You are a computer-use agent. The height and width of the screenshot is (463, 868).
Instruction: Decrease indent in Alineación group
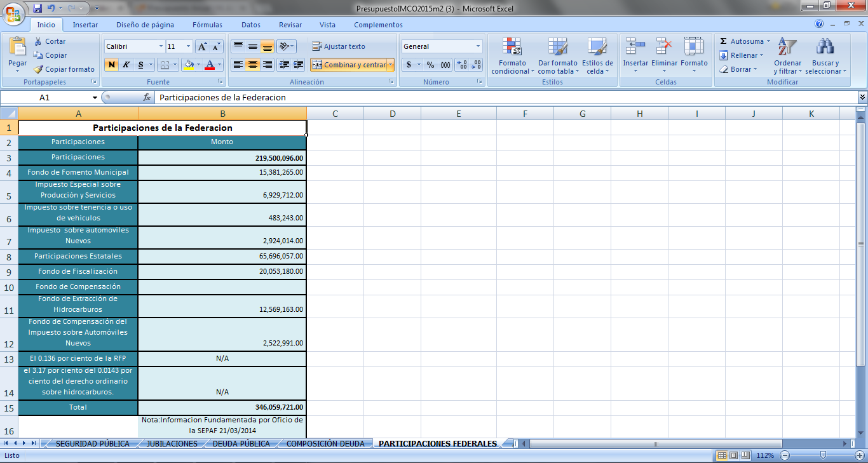[284, 64]
